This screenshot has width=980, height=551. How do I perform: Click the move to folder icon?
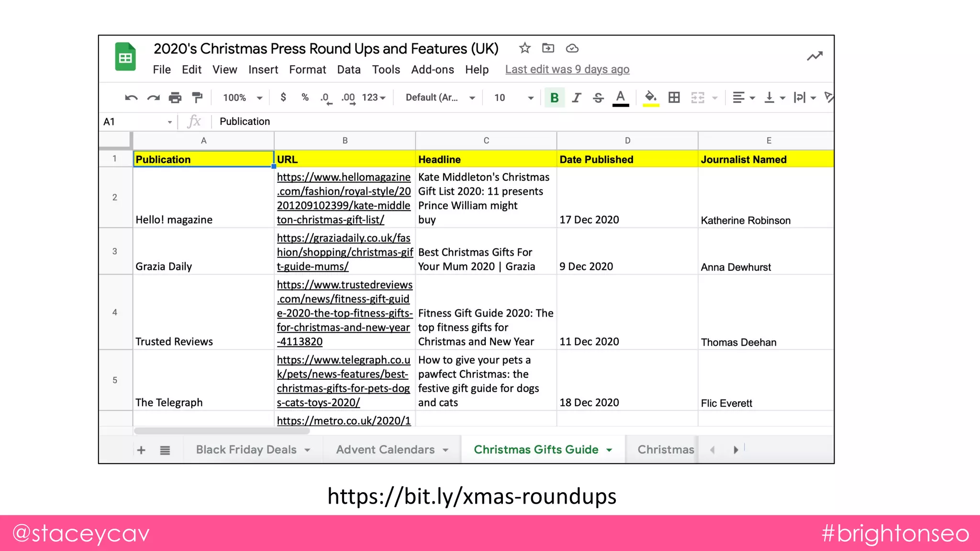548,48
